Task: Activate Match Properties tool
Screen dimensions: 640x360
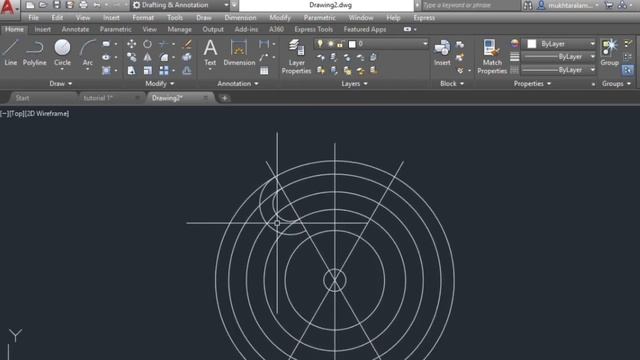Action: coord(492,56)
